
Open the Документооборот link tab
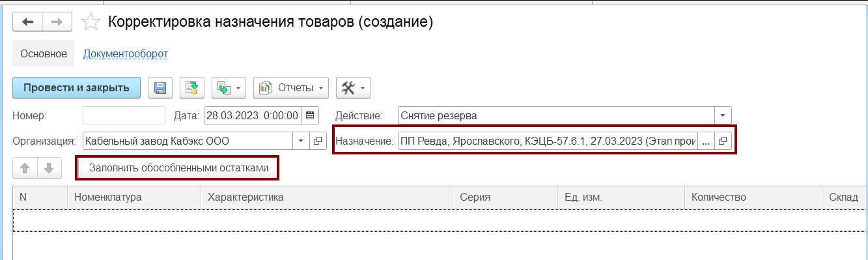pos(126,53)
